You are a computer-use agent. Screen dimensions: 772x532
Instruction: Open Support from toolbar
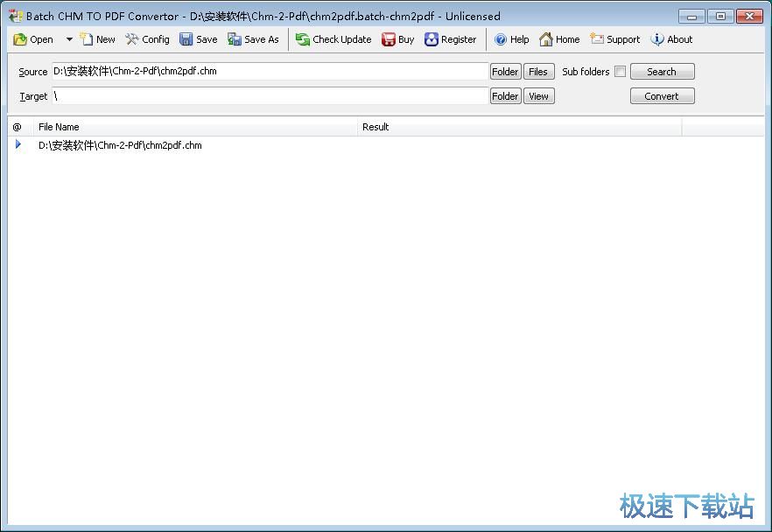click(x=615, y=39)
